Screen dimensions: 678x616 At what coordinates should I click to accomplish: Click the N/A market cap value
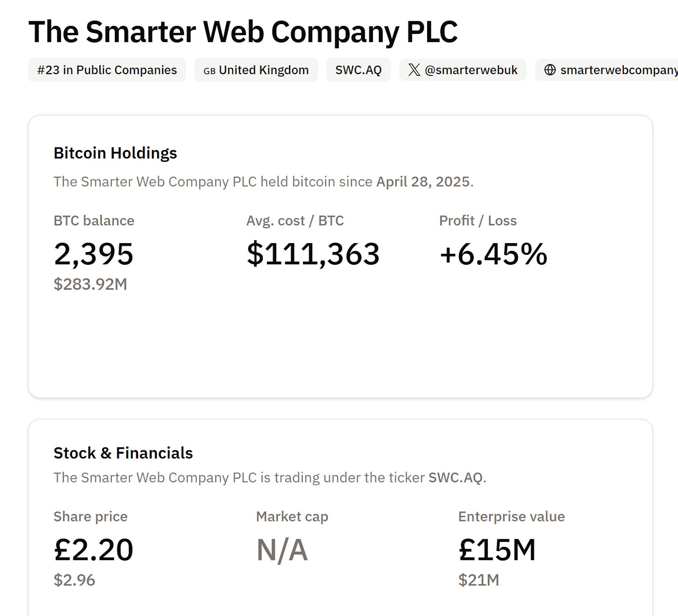[282, 550]
